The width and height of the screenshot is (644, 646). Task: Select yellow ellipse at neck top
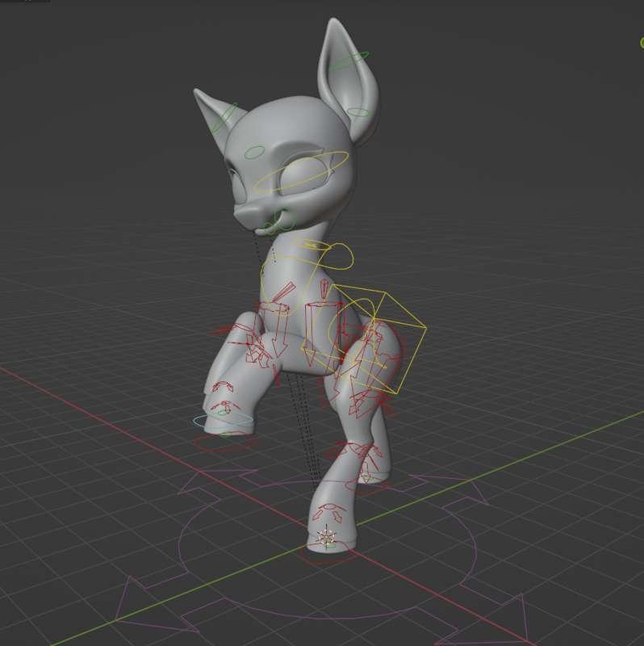[x=312, y=245]
